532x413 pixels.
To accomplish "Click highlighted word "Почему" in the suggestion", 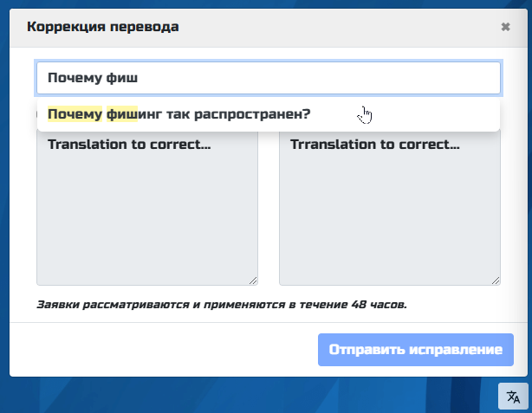I will pos(75,114).
